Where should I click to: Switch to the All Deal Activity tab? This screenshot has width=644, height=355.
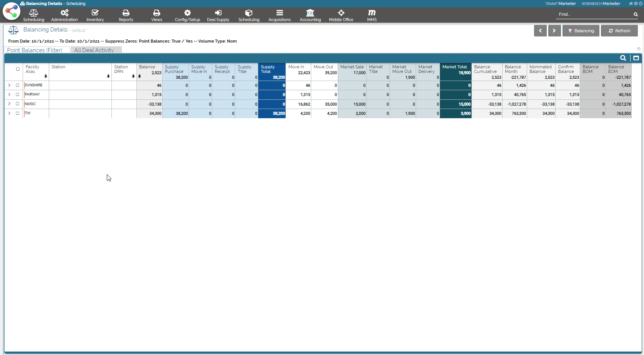94,50
